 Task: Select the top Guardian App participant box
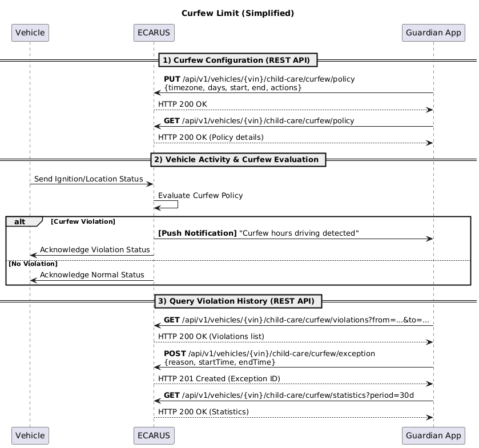[433, 33]
